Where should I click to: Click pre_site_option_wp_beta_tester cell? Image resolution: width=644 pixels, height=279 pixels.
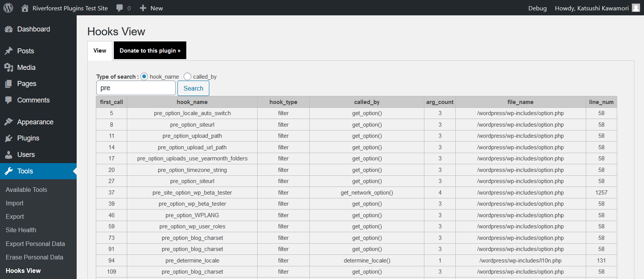(x=192, y=193)
